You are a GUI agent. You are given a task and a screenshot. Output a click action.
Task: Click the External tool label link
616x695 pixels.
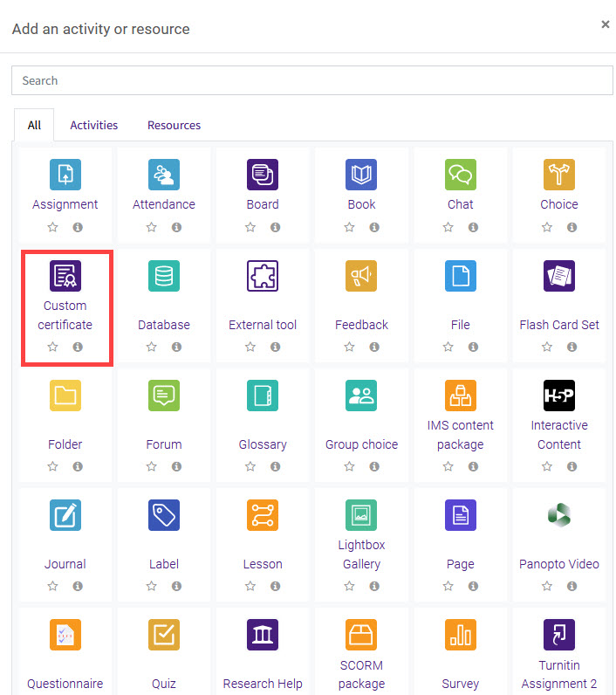(263, 325)
